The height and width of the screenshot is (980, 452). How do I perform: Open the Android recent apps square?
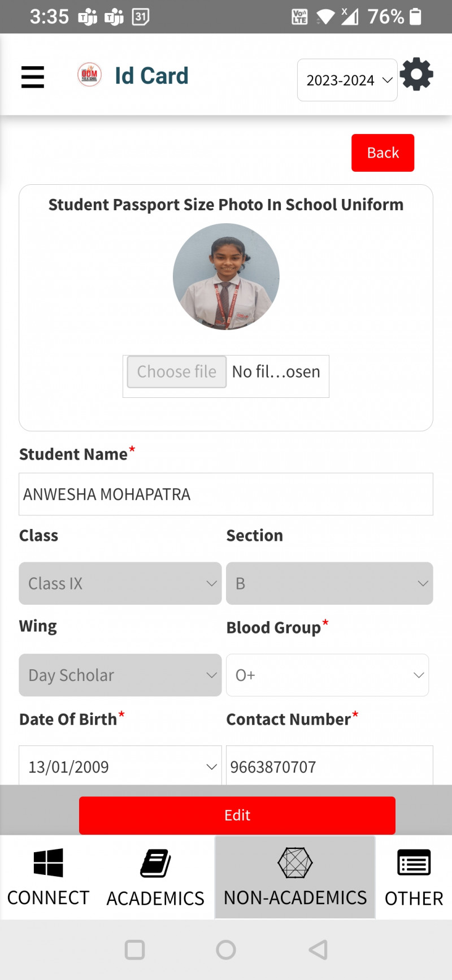pyautogui.click(x=134, y=949)
